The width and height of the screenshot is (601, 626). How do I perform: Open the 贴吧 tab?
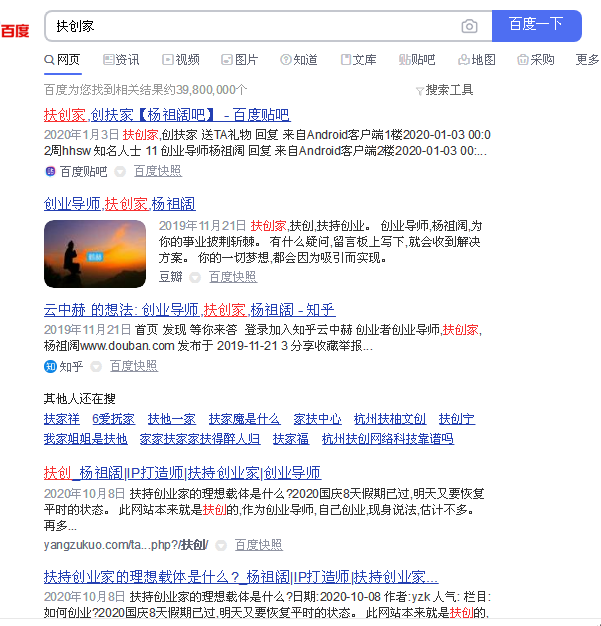pos(417,60)
